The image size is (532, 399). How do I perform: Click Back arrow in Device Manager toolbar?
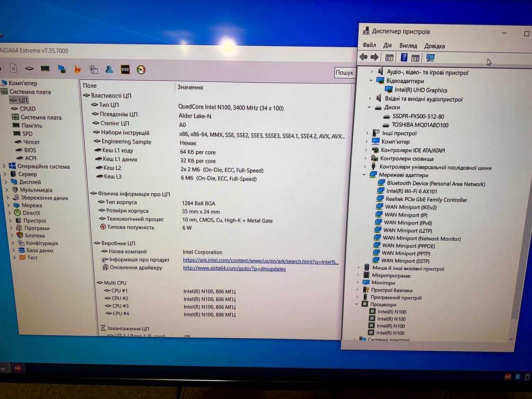(364, 57)
